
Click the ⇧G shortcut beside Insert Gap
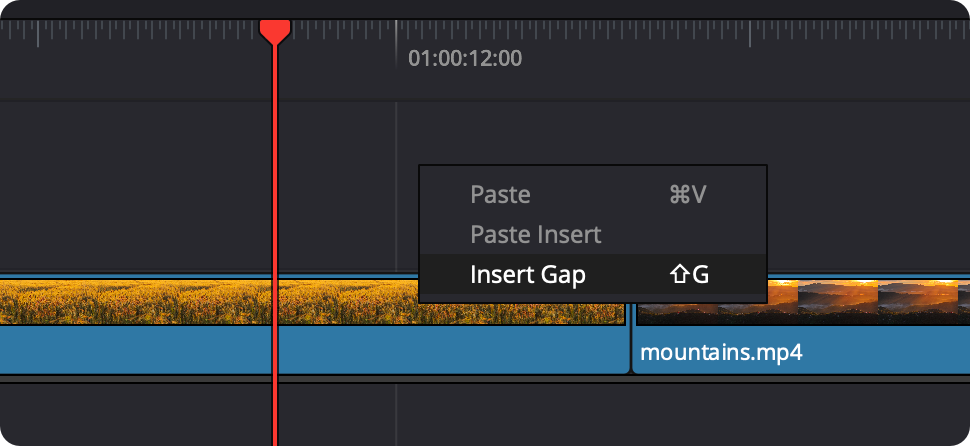coord(689,274)
